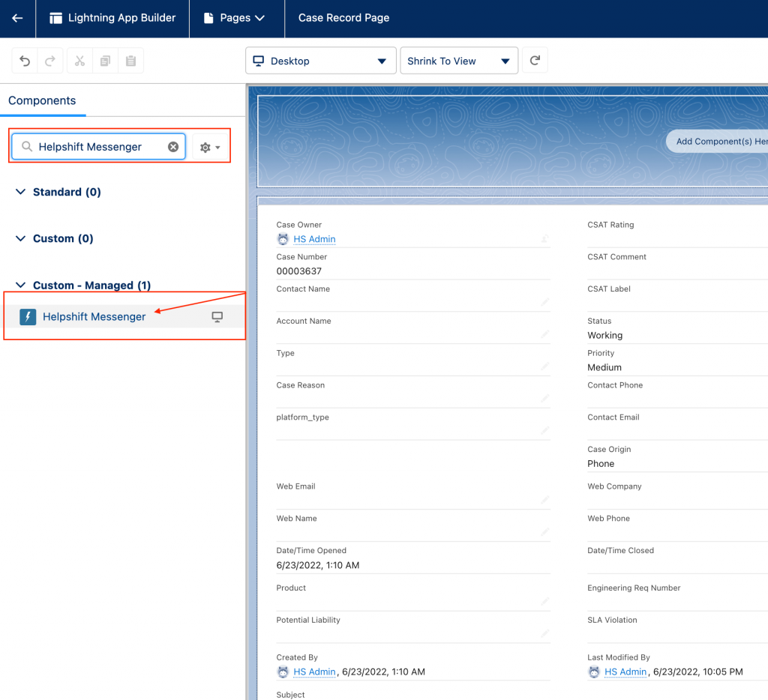Open the Desktop form factor dropdown
Image resolution: width=768 pixels, height=700 pixels.
[320, 61]
